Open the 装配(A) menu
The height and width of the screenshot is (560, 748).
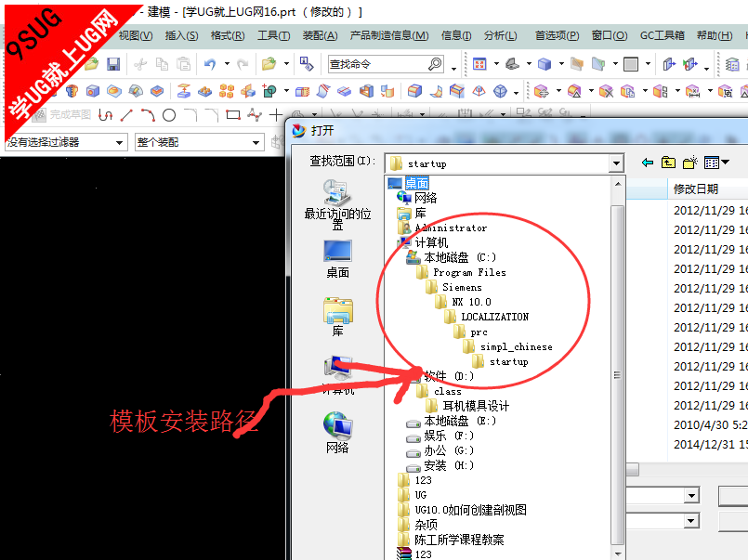[x=320, y=35]
